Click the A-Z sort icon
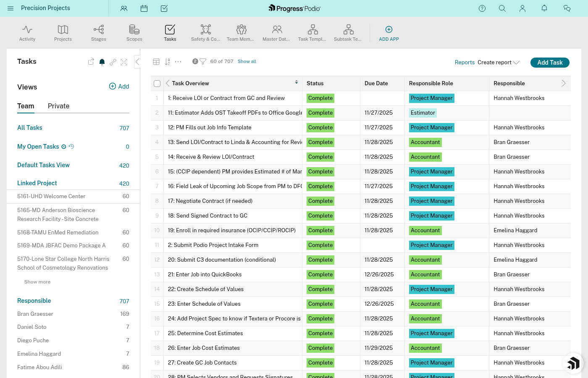Viewport: 588px width, 378px height. tap(167, 61)
